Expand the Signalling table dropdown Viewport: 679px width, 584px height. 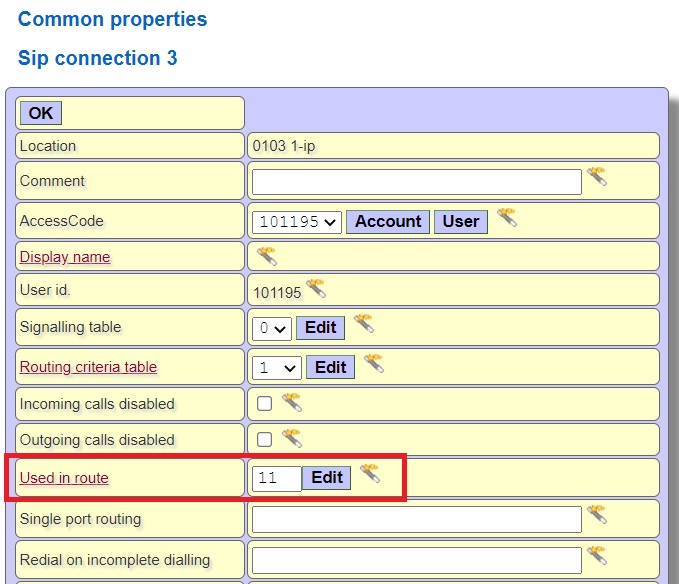[x=271, y=328]
